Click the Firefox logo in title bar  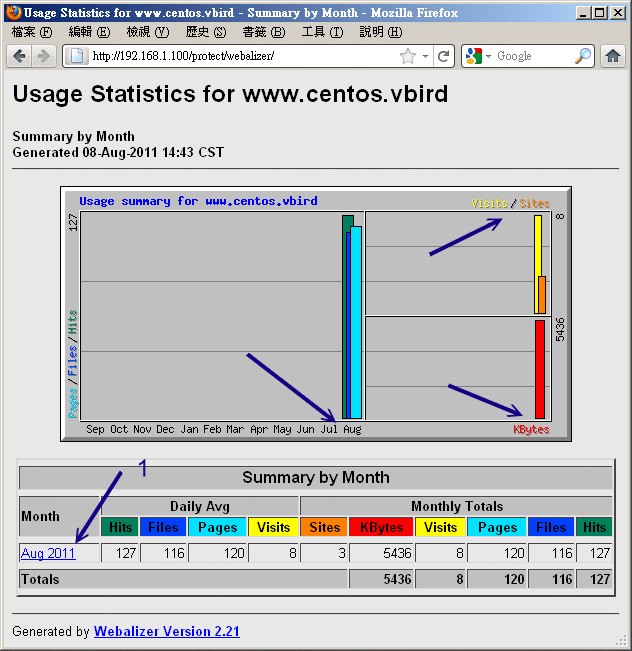coord(12,12)
